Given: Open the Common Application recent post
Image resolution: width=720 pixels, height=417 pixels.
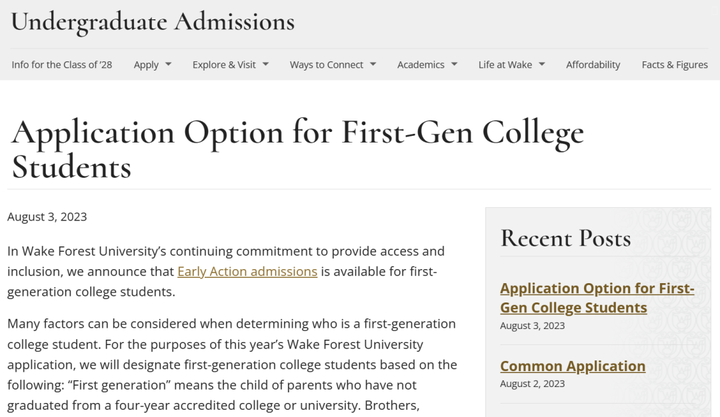Looking at the screenshot, I should click(x=572, y=366).
